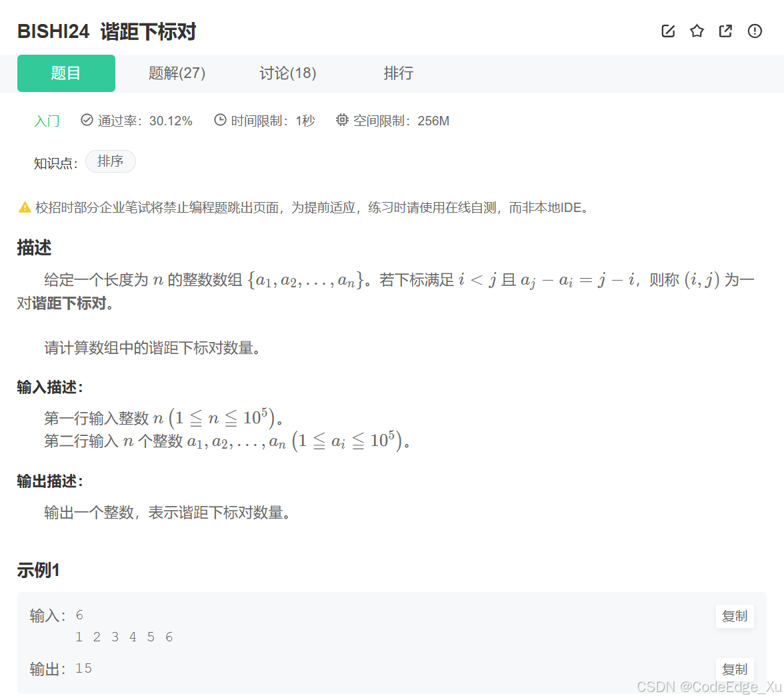Copy the sample input with 复制
The image size is (784, 700).
point(735,616)
